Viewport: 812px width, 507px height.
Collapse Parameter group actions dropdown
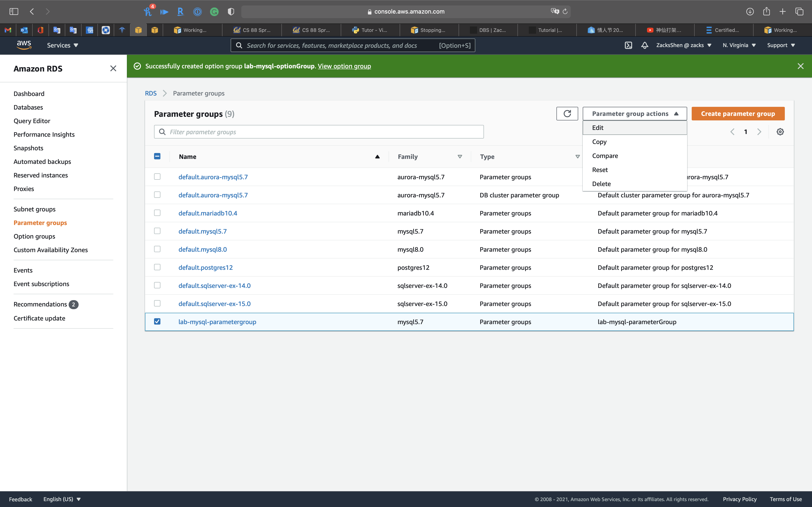coord(635,114)
